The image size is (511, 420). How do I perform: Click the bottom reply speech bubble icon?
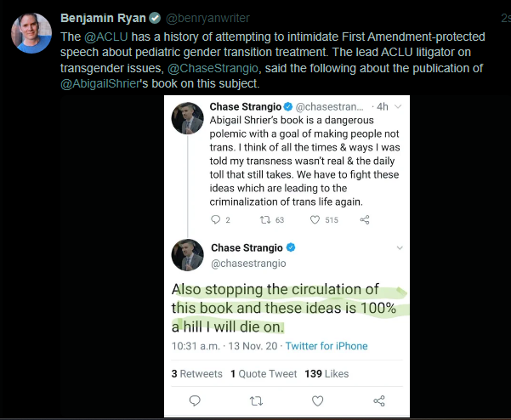coord(195,400)
